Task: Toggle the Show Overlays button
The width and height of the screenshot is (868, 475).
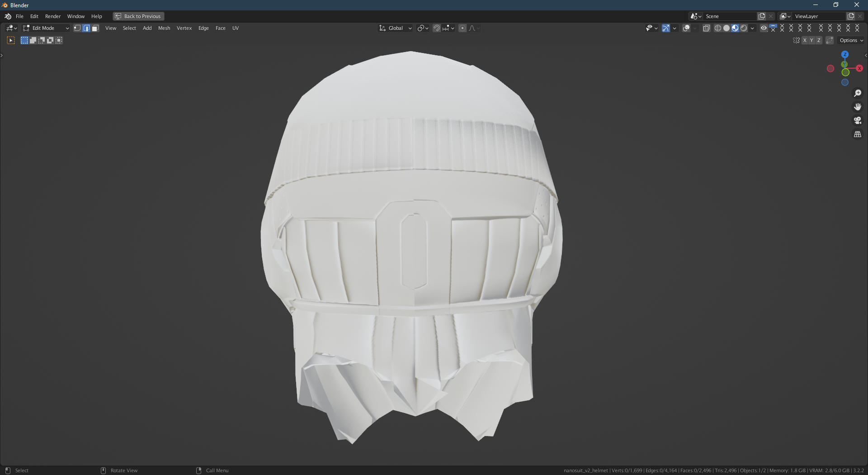Action: pos(687,28)
